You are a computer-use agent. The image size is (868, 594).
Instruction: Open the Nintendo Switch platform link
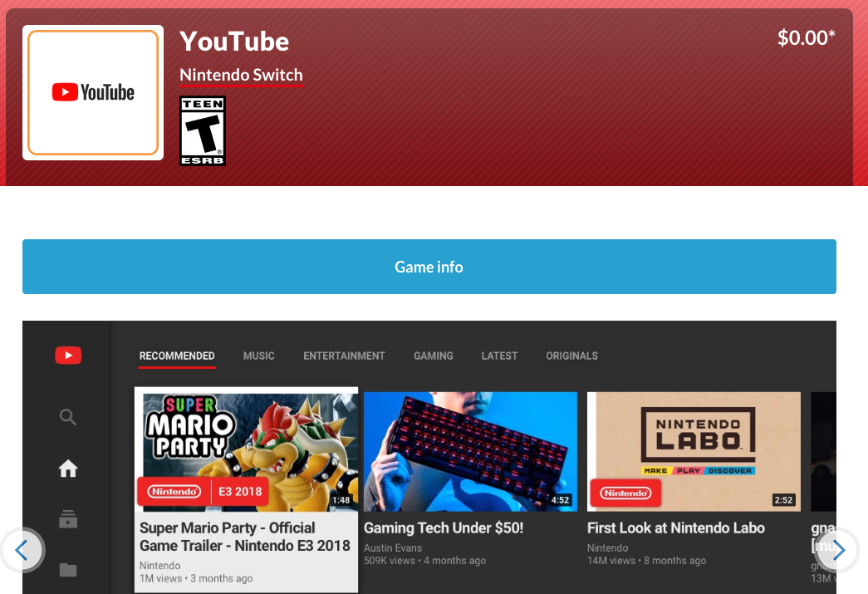pos(242,75)
